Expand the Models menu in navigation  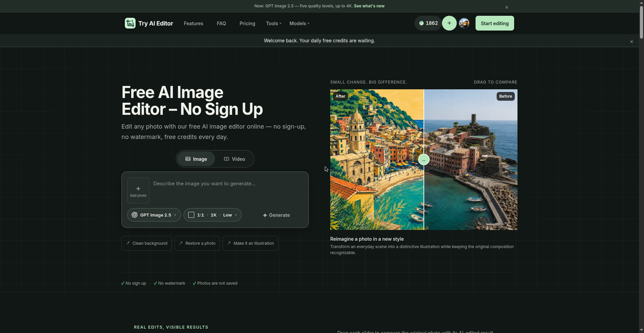(x=299, y=23)
